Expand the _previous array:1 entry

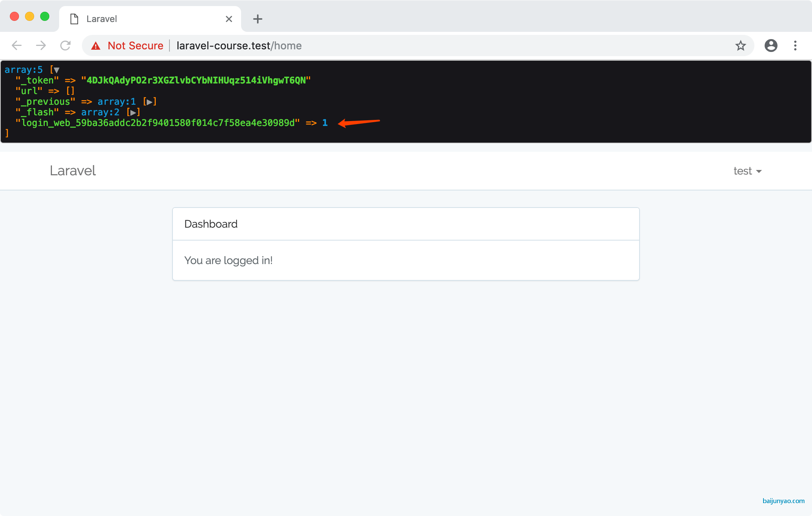(149, 102)
